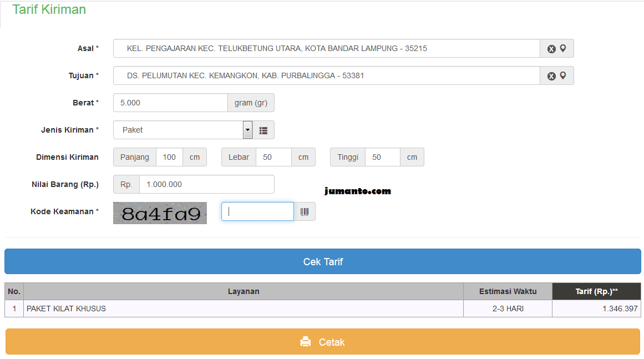Click the Jenis Kiriman field label
This screenshot has height=359, width=644.
click(x=70, y=130)
